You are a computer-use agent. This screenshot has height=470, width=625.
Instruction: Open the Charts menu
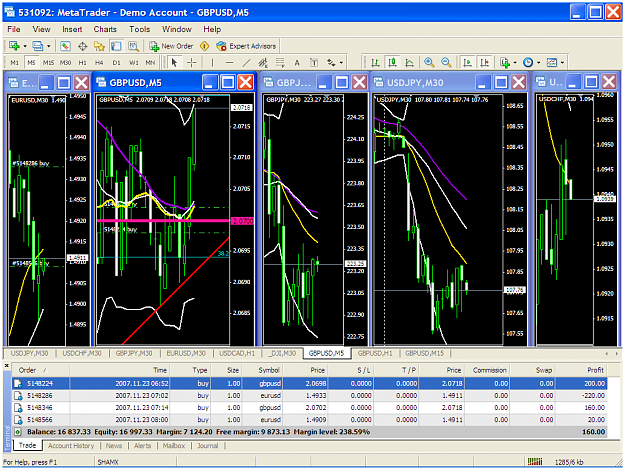(105, 29)
